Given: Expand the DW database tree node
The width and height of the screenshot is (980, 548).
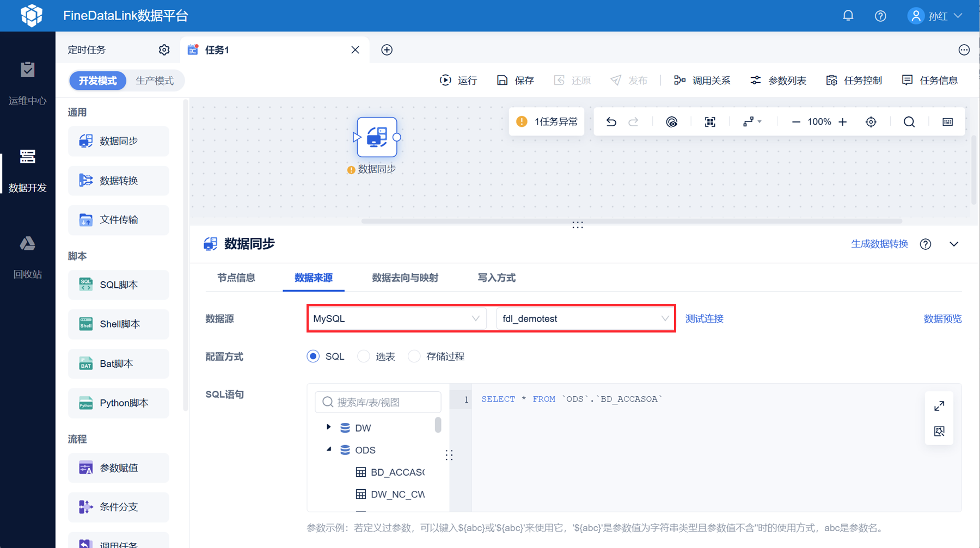Looking at the screenshot, I should click(x=328, y=427).
